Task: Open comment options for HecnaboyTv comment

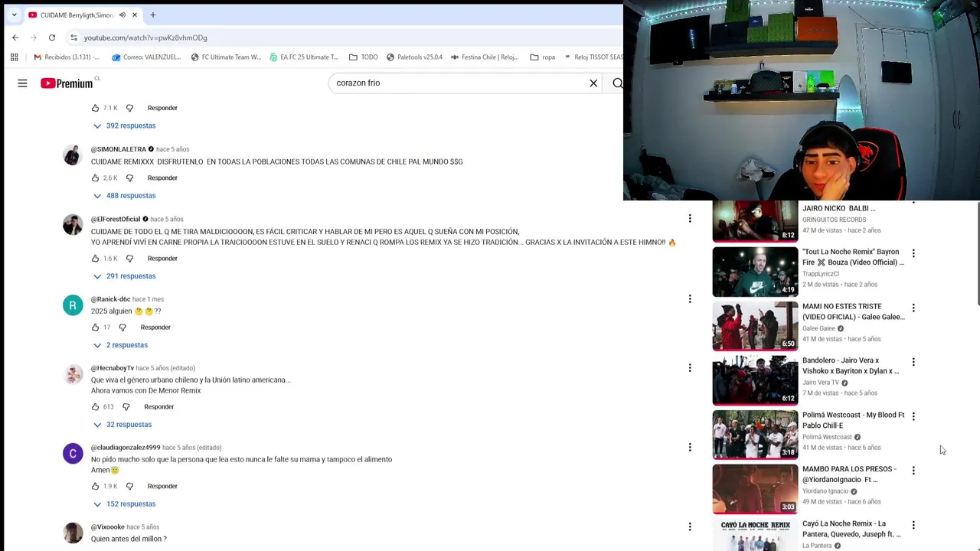Action: 690,368
